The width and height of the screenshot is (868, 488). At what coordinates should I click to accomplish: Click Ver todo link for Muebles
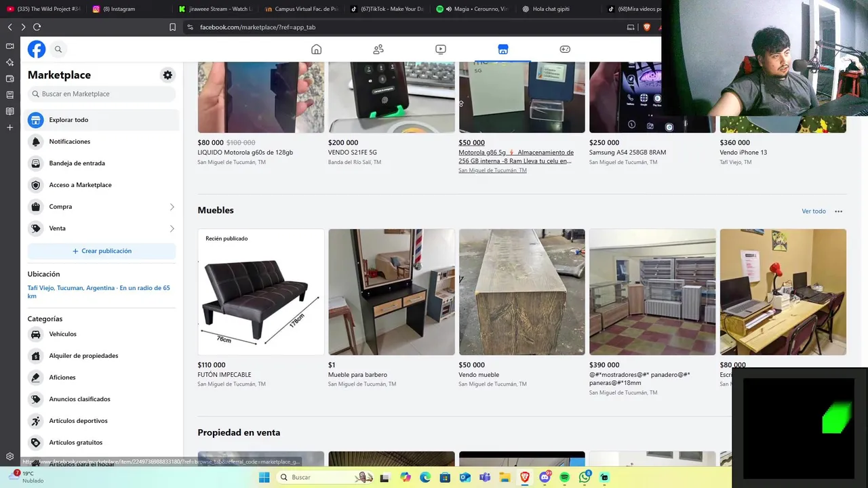pos(814,211)
